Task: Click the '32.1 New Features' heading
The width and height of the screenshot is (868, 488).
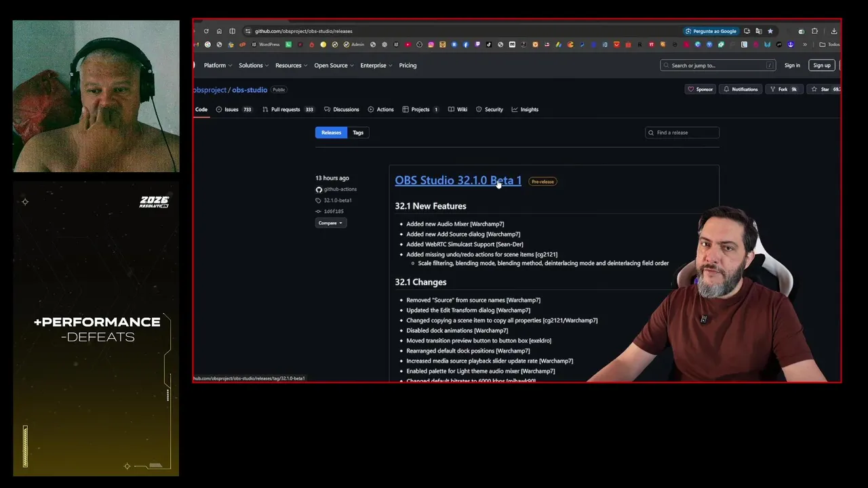Action: click(431, 206)
